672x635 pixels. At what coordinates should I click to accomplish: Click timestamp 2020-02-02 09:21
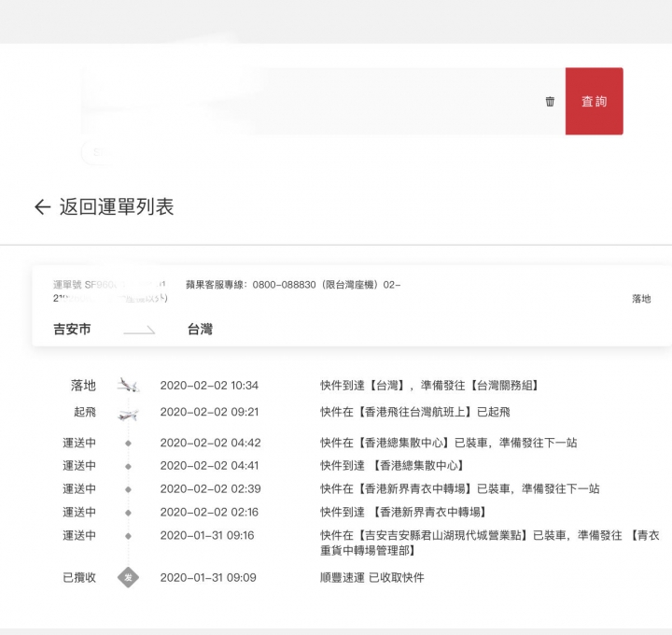click(210, 412)
